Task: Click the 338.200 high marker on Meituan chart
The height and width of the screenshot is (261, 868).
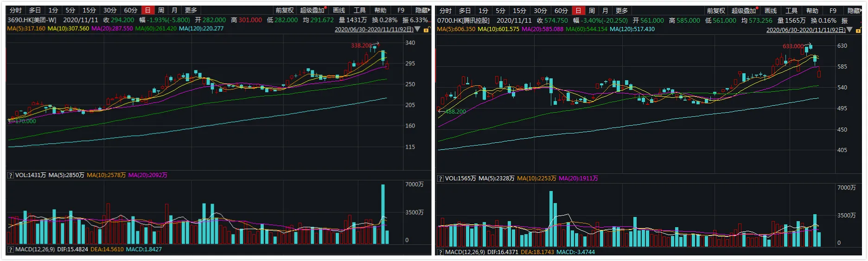Action: pos(361,45)
